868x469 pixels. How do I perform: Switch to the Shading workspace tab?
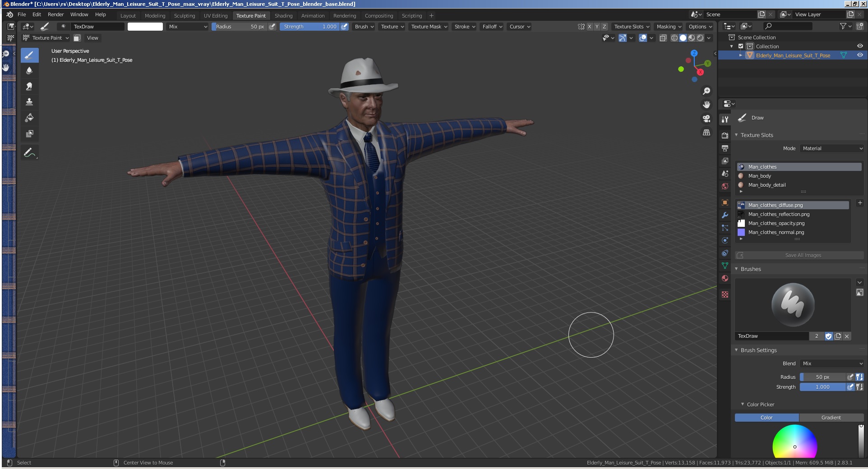point(283,16)
